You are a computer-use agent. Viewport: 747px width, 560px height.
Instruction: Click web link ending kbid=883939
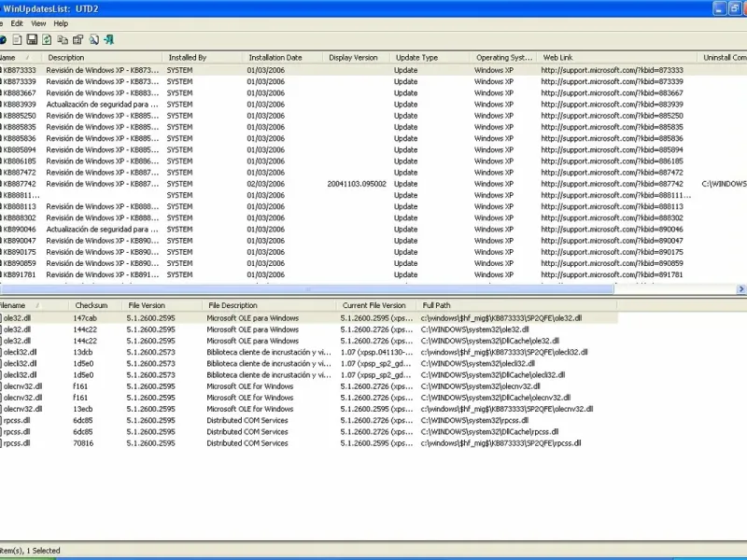[612, 105]
